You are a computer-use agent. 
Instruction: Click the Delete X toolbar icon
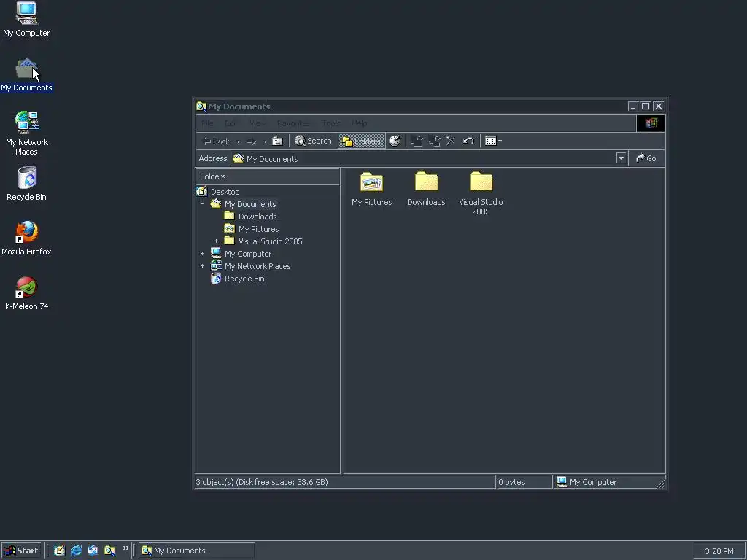click(x=451, y=141)
